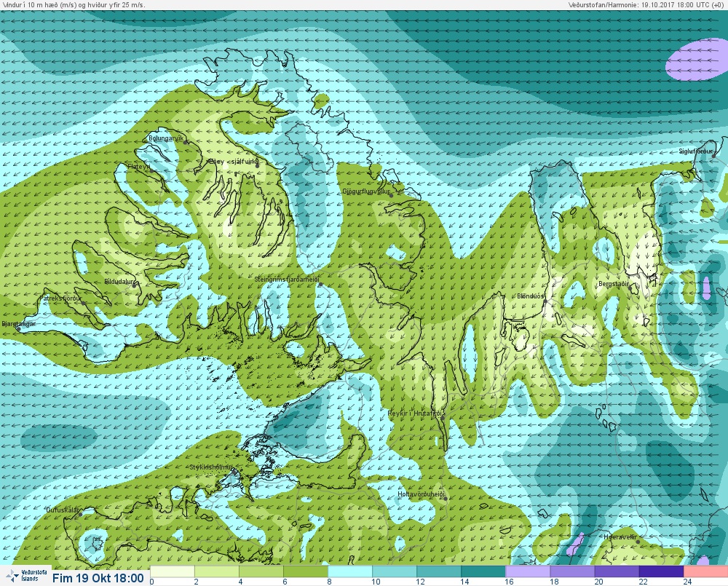
Task: Click the 6–8 m/s olive green legend swatch
Action: click(306, 571)
